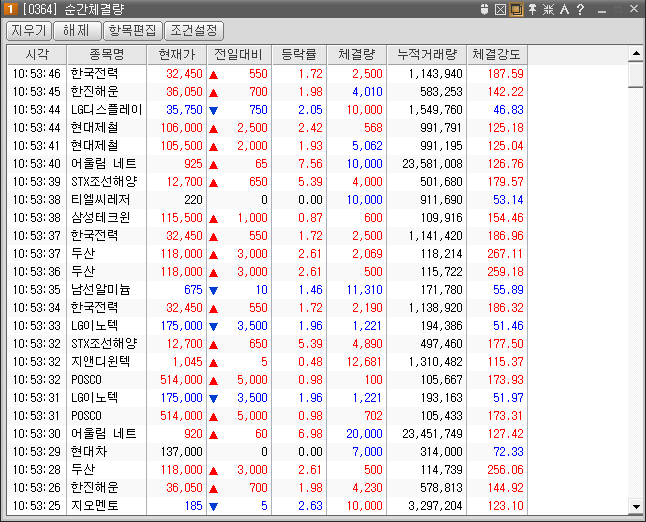
Task: Click price 137,000 for 현대차
Action: coord(181,452)
